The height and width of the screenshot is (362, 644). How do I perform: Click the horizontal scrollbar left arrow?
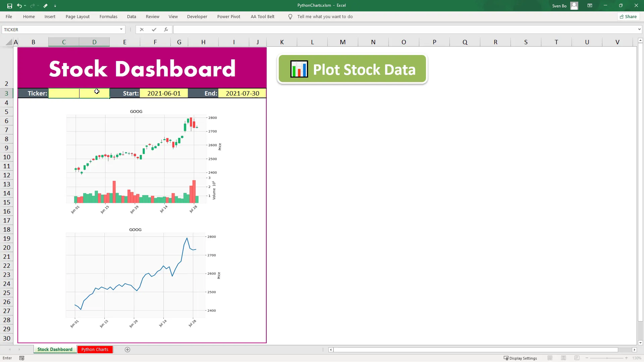click(331, 350)
